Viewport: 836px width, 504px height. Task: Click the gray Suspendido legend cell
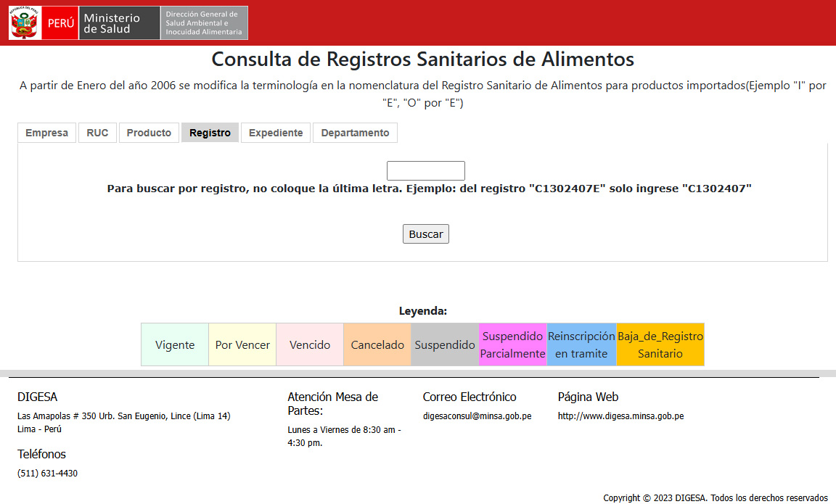click(445, 345)
